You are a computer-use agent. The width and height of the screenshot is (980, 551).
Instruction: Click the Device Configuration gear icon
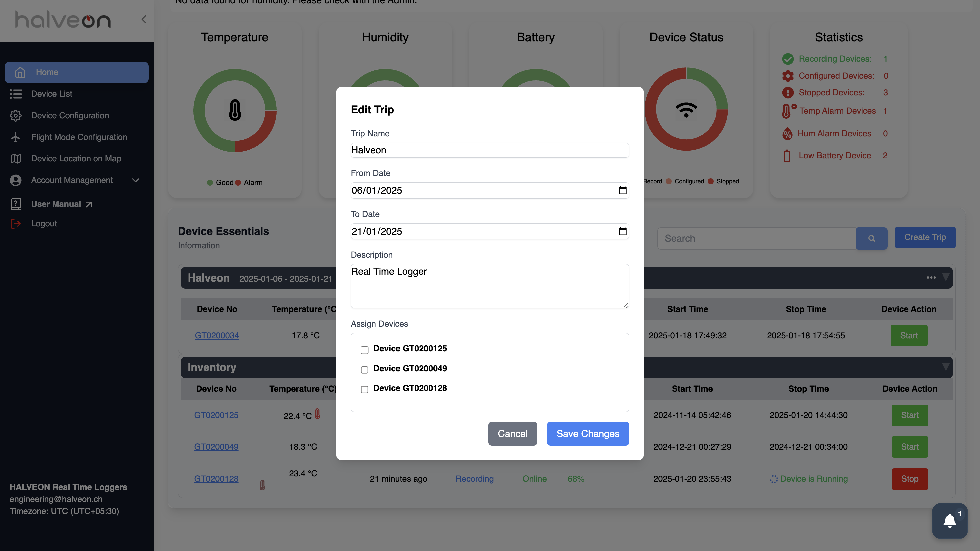pyautogui.click(x=16, y=115)
